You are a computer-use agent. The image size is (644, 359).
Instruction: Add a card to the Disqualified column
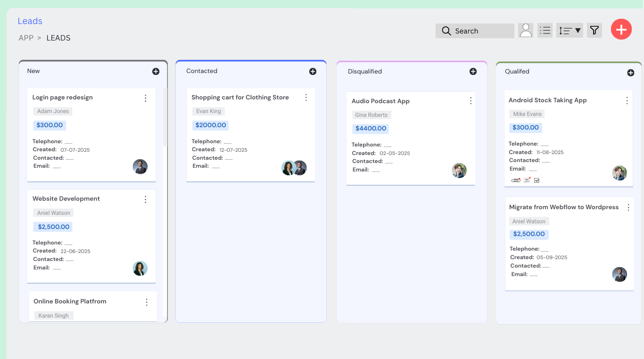pyautogui.click(x=473, y=72)
